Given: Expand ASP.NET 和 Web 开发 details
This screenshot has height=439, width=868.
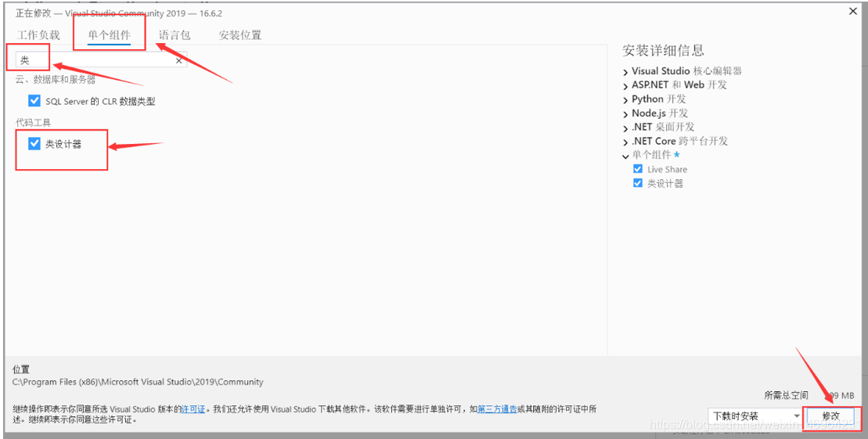Looking at the screenshot, I should [x=625, y=86].
